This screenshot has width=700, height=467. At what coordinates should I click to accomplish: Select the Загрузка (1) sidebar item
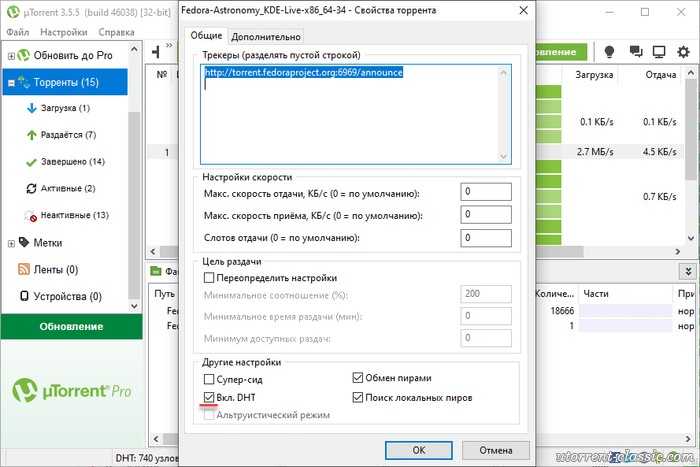point(65,108)
